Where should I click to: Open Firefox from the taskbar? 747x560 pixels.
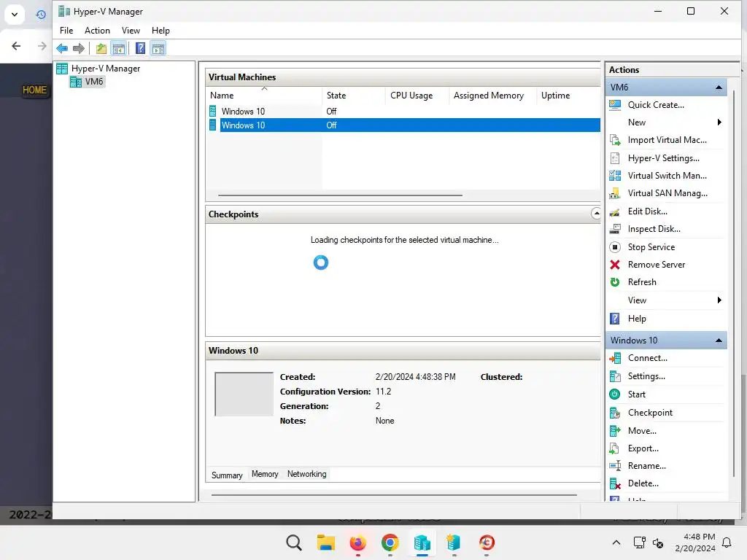tap(357, 542)
